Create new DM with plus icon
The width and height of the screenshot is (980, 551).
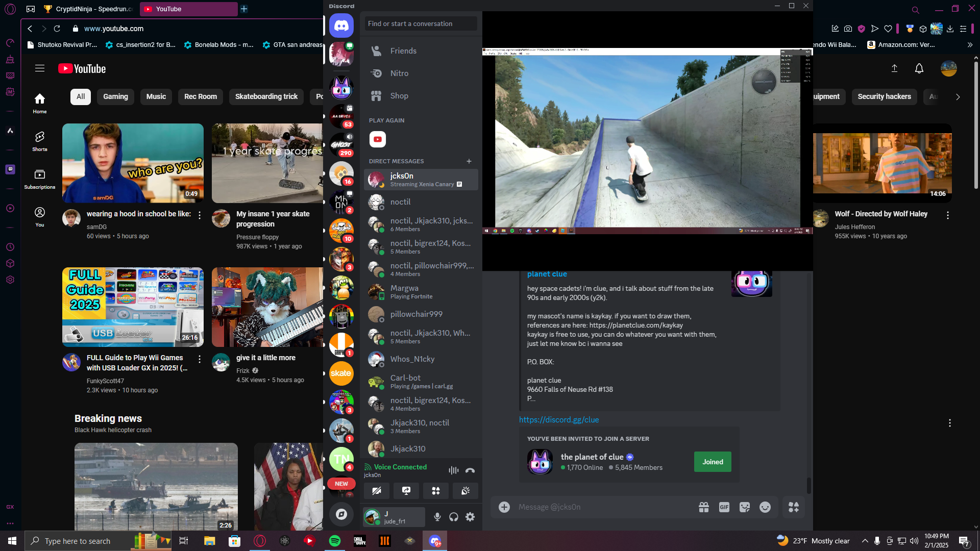pos(469,161)
